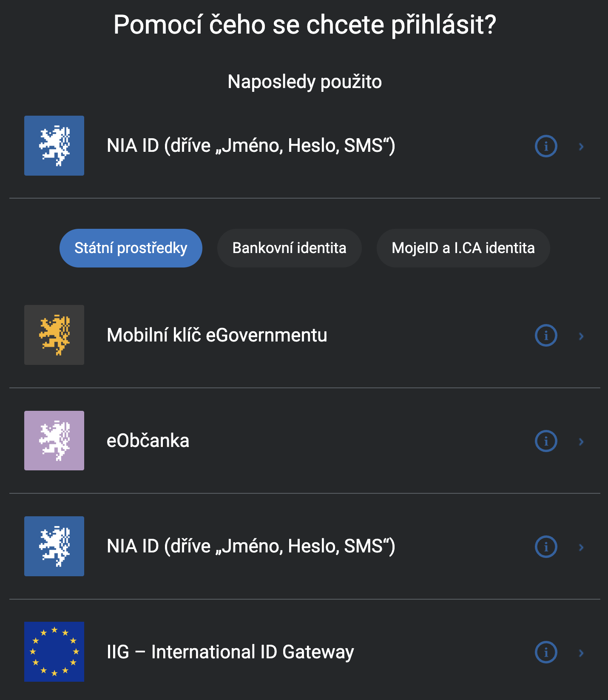Click blue NIA ID logo below eObčanka

pos(54,546)
